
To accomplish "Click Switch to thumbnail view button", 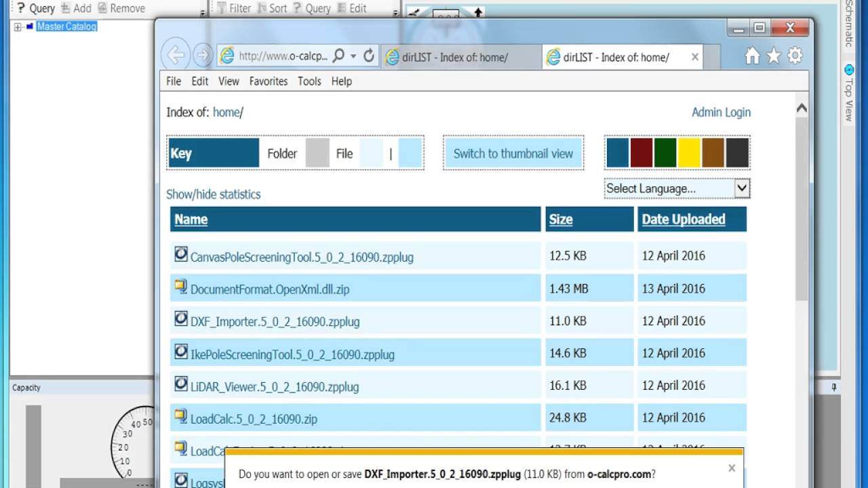I will click(x=513, y=153).
